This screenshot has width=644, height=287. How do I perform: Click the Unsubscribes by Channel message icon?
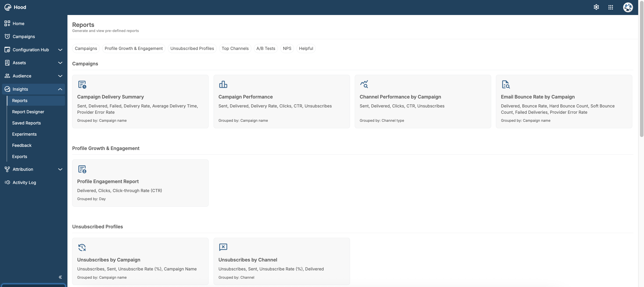223,247
